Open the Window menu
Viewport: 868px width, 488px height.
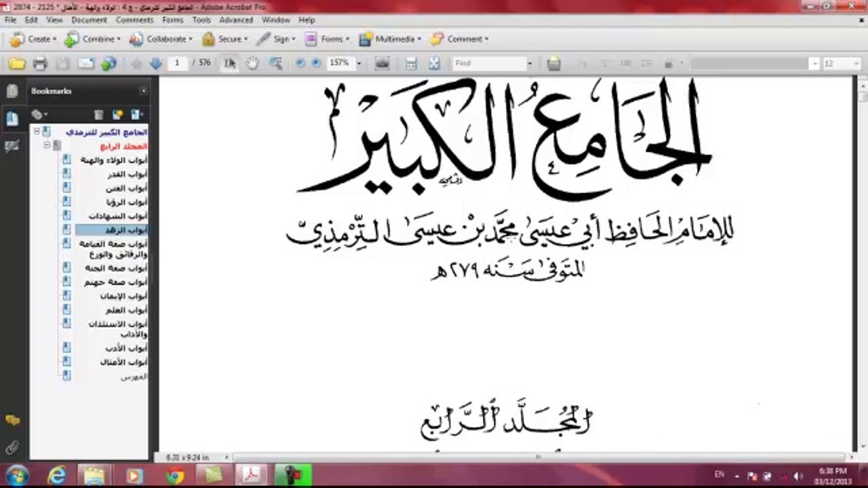(x=276, y=20)
